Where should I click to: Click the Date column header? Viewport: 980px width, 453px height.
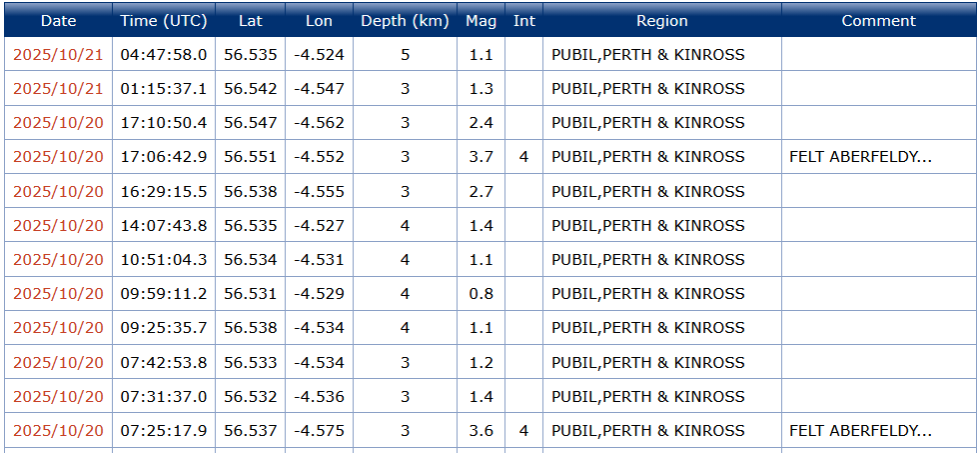click(x=58, y=20)
